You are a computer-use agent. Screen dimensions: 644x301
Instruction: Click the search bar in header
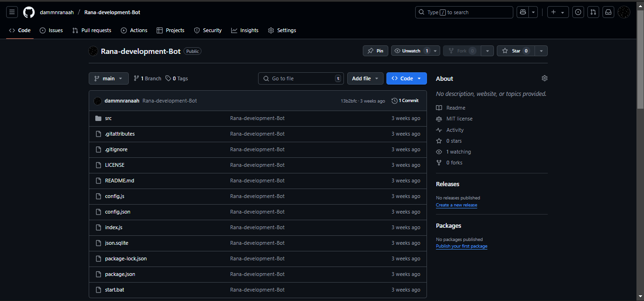pos(464,12)
